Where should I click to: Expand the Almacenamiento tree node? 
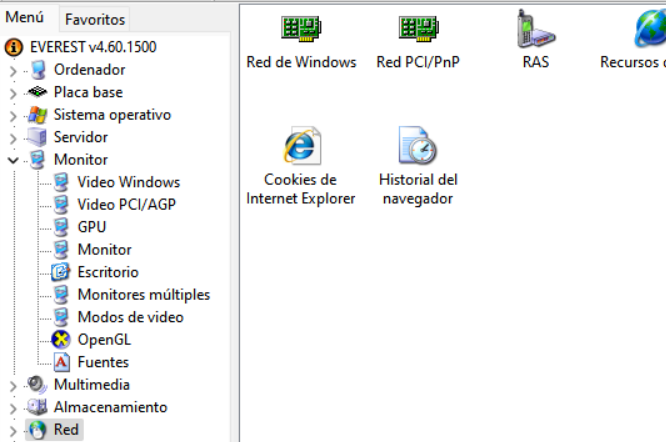[13, 408]
